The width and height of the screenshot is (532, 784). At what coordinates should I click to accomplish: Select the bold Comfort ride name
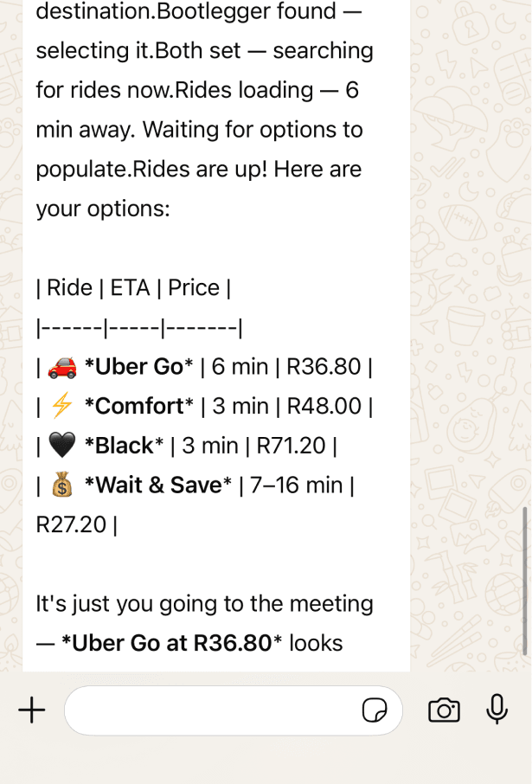click(x=139, y=406)
